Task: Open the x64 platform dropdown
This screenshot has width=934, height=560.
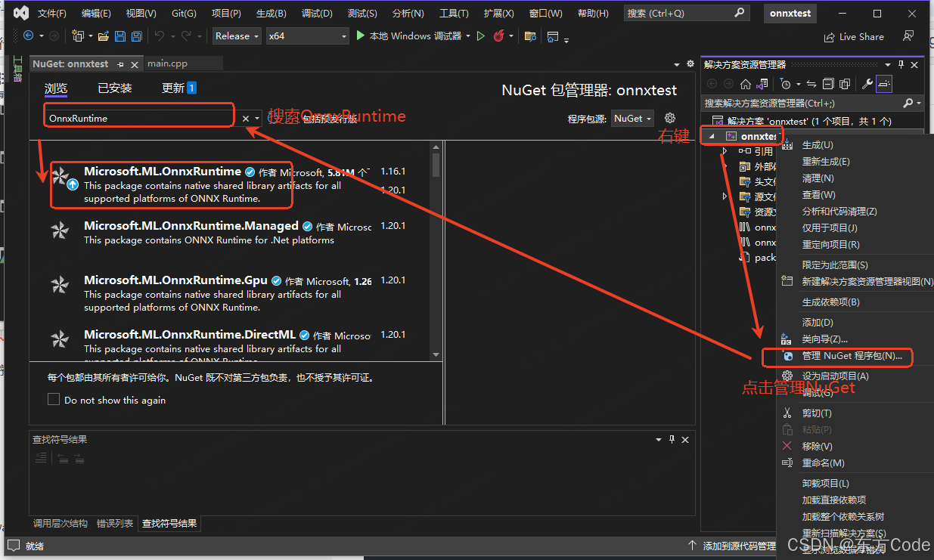Action: pyautogui.click(x=307, y=36)
